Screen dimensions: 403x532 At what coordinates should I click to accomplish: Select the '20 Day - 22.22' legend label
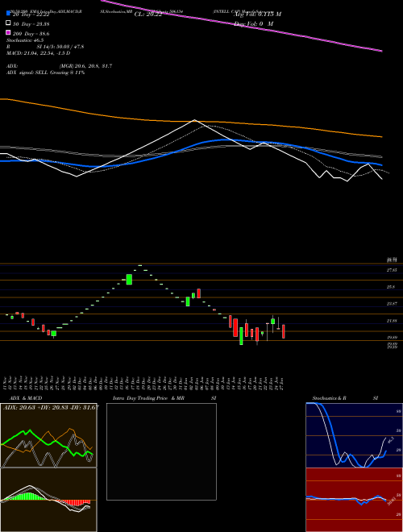[31, 15]
